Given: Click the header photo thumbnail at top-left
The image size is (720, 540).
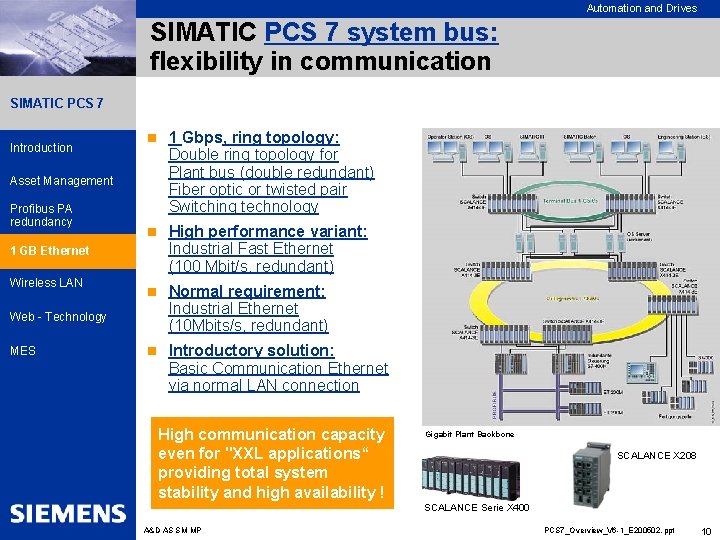Looking at the screenshot, I should [x=68, y=38].
